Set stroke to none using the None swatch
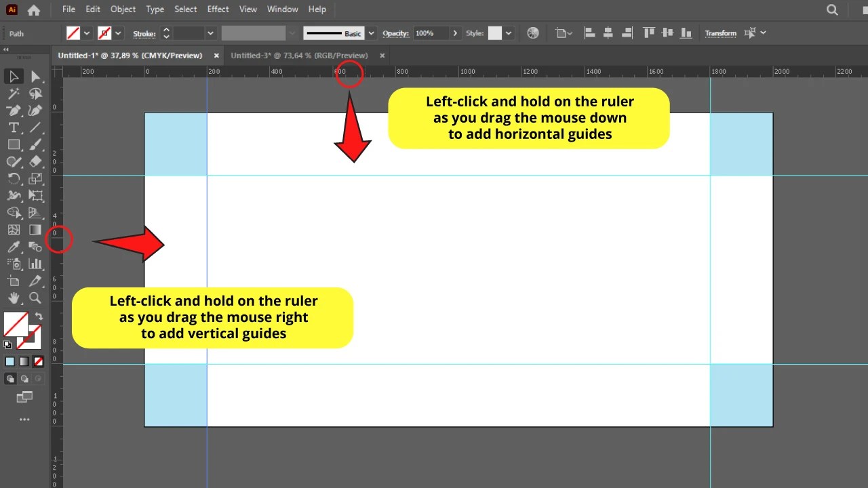The image size is (868, 488). (x=38, y=361)
